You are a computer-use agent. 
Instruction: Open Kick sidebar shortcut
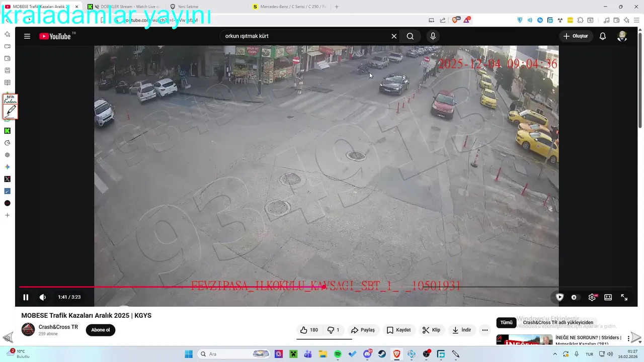[7, 131]
